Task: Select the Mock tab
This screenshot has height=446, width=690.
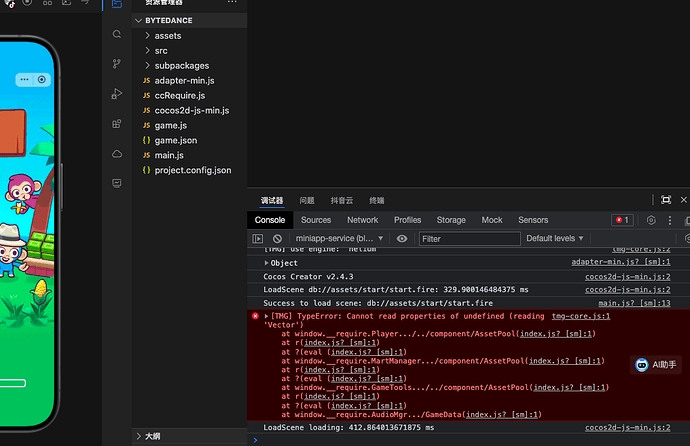Action: click(x=492, y=220)
